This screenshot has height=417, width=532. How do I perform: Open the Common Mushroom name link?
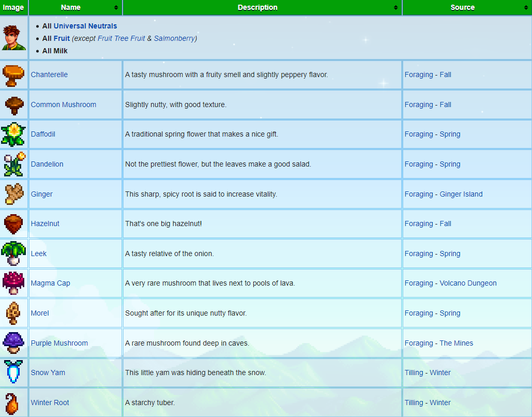coord(64,105)
